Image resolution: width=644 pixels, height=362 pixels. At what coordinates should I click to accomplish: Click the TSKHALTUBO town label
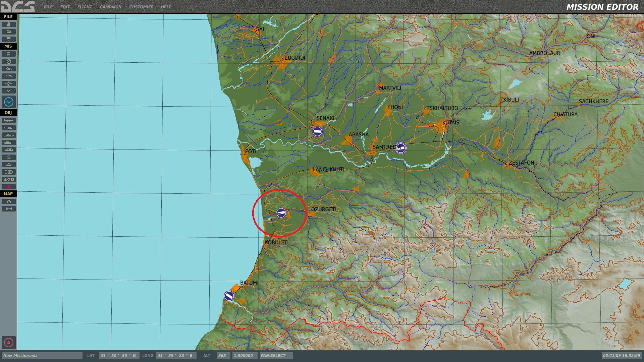tap(442, 108)
